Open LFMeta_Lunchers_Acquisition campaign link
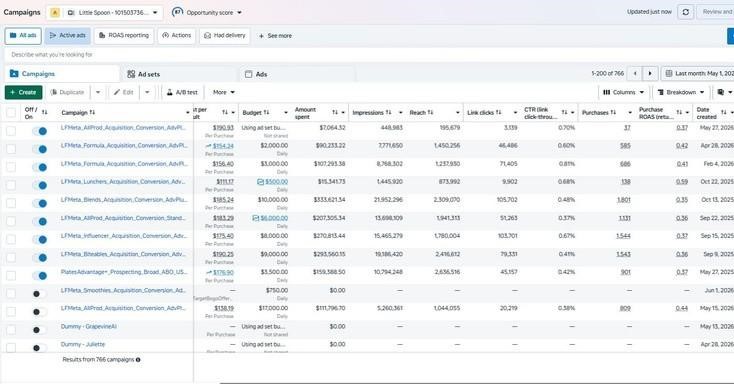The height and width of the screenshot is (384, 734). tap(123, 182)
